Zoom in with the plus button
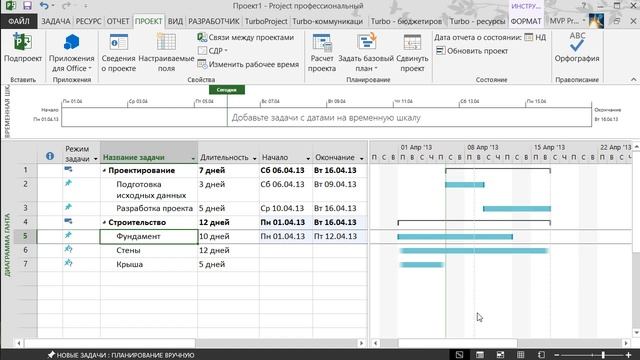The image size is (640, 360). pos(629,355)
